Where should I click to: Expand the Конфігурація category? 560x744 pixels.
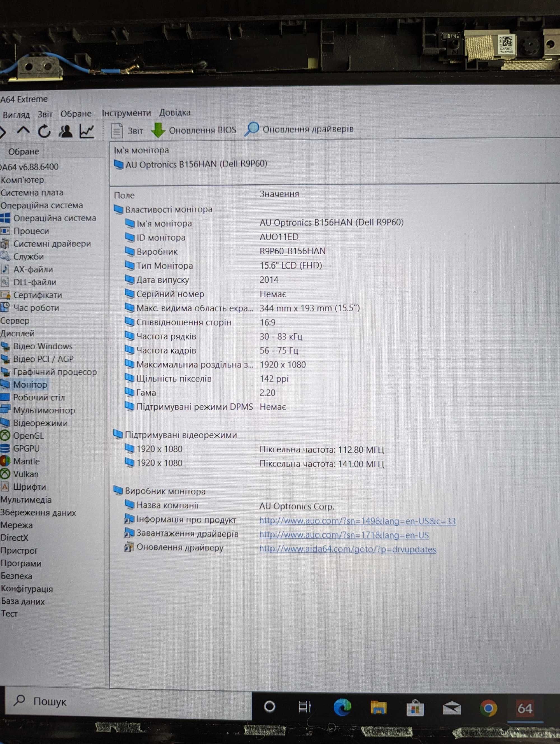tap(27, 589)
